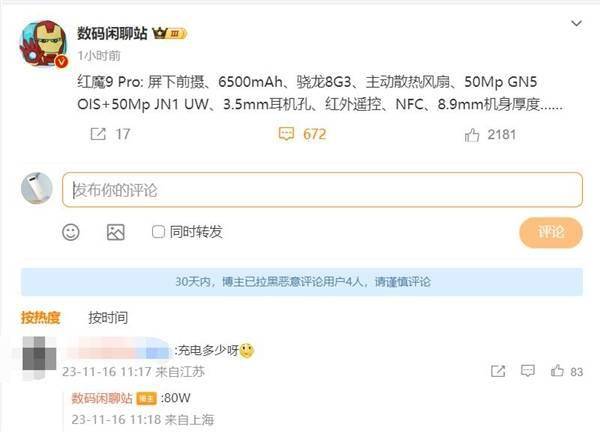The height and width of the screenshot is (432, 600).
Task: Reply to the 充电多少呀 comment
Action: (x=528, y=370)
